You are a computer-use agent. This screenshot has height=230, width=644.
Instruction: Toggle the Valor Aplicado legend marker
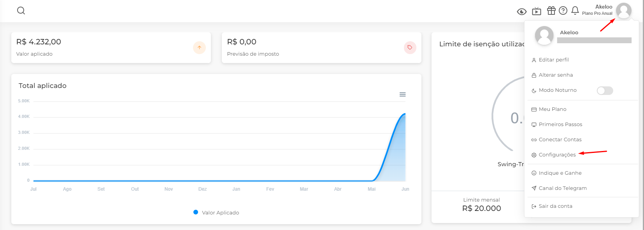[x=196, y=212]
